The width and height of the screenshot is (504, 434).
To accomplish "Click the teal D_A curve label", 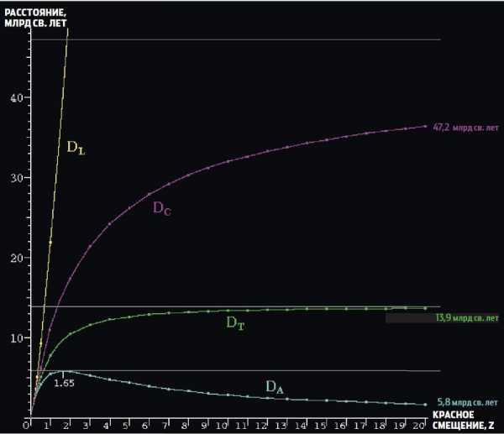I will [275, 387].
